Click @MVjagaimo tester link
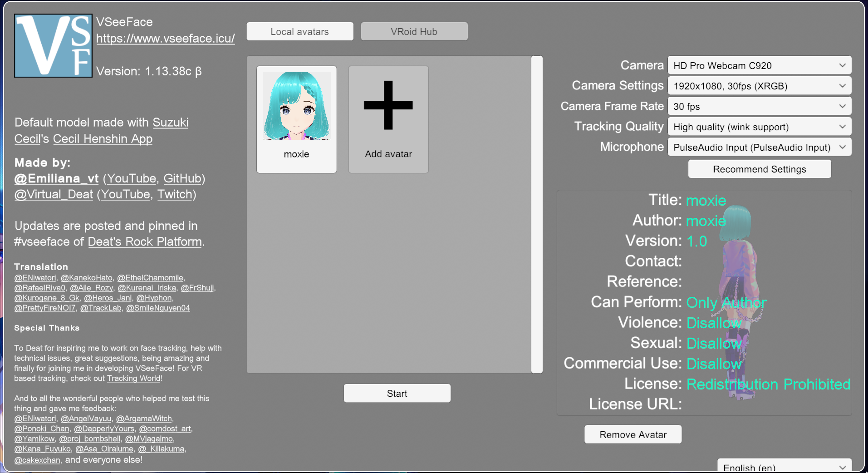This screenshot has width=868, height=473. (x=149, y=439)
